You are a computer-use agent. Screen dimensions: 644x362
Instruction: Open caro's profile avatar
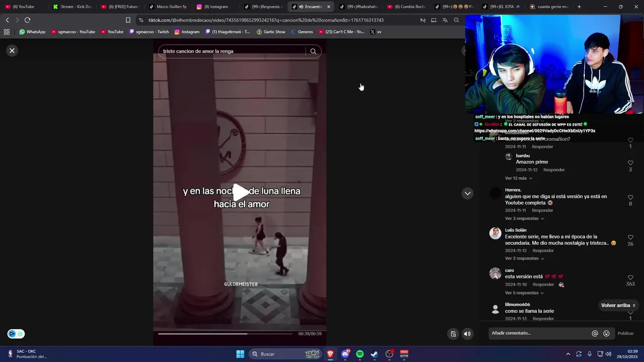click(496, 274)
